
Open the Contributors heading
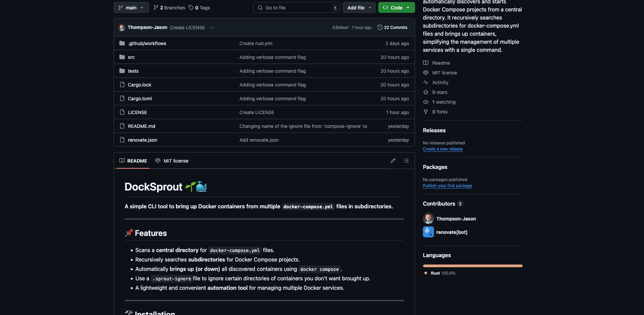click(x=439, y=204)
